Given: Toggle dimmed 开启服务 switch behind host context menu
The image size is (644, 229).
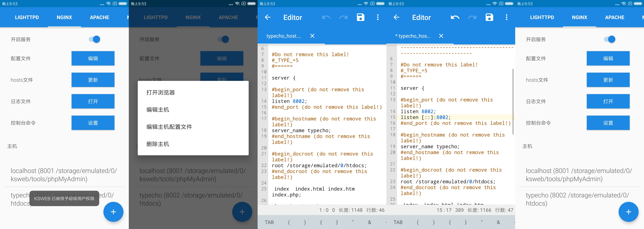Looking at the screenshot, I should [x=223, y=39].
